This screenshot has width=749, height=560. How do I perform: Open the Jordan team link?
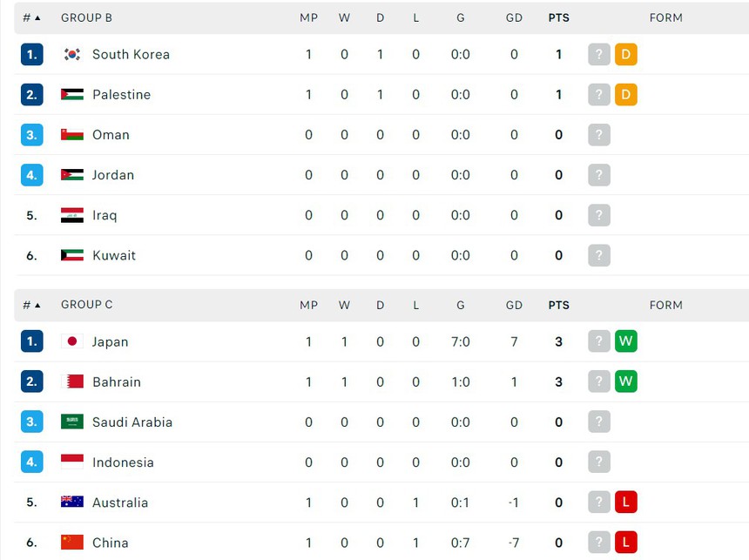[113, 175]
